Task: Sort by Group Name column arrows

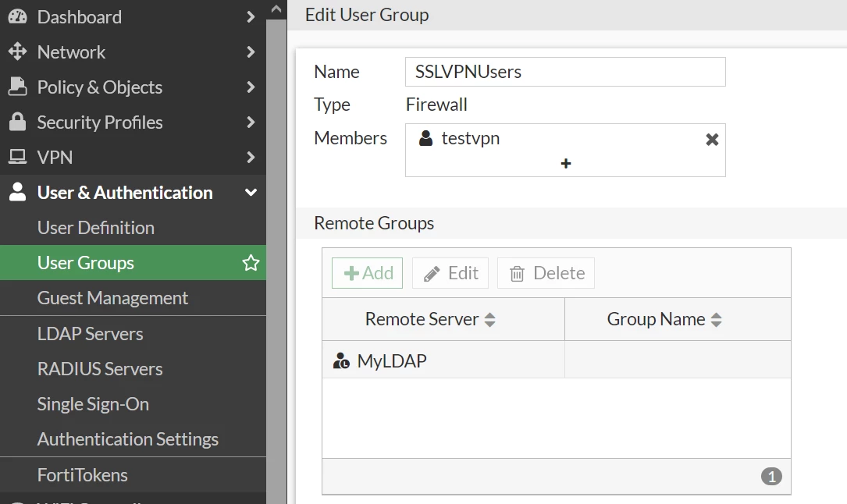Action: click(717, 319)
